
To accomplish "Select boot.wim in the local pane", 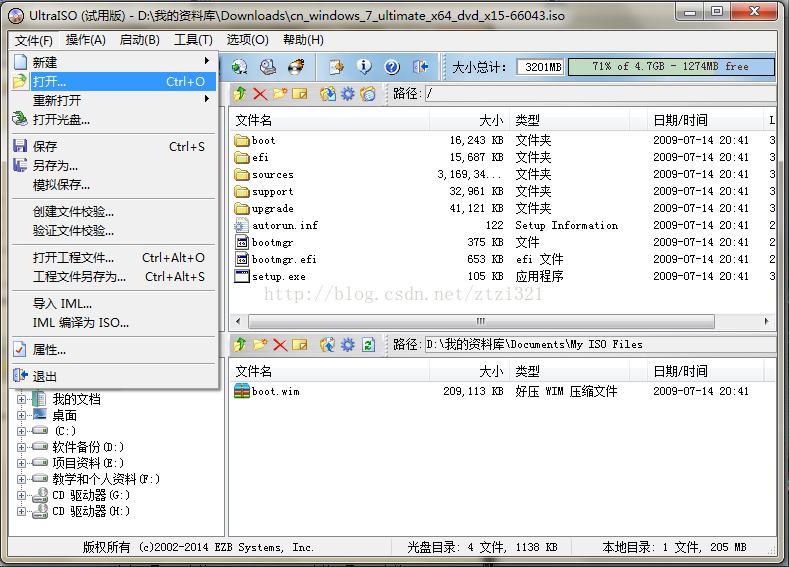I will (502, 391).
